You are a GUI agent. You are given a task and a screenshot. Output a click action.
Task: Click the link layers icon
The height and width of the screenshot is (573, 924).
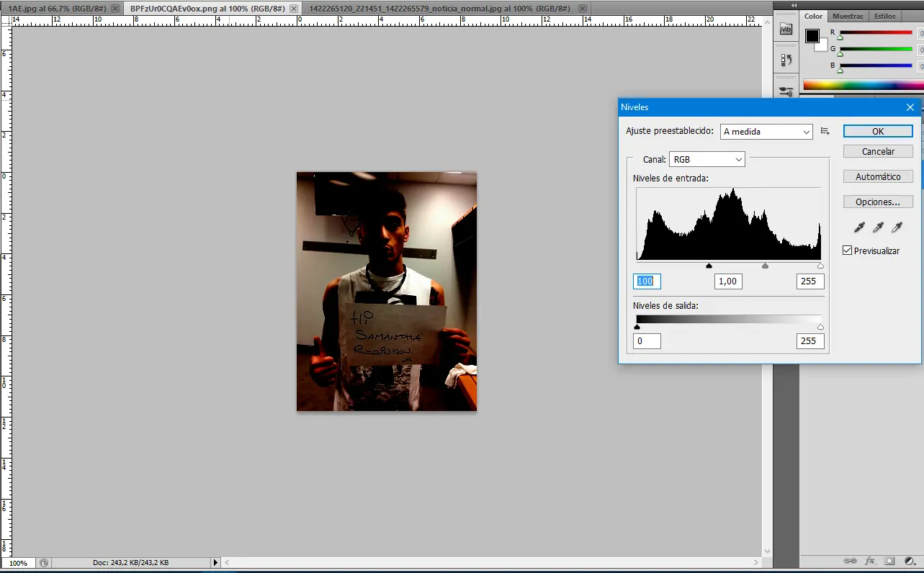pos(850,561)
